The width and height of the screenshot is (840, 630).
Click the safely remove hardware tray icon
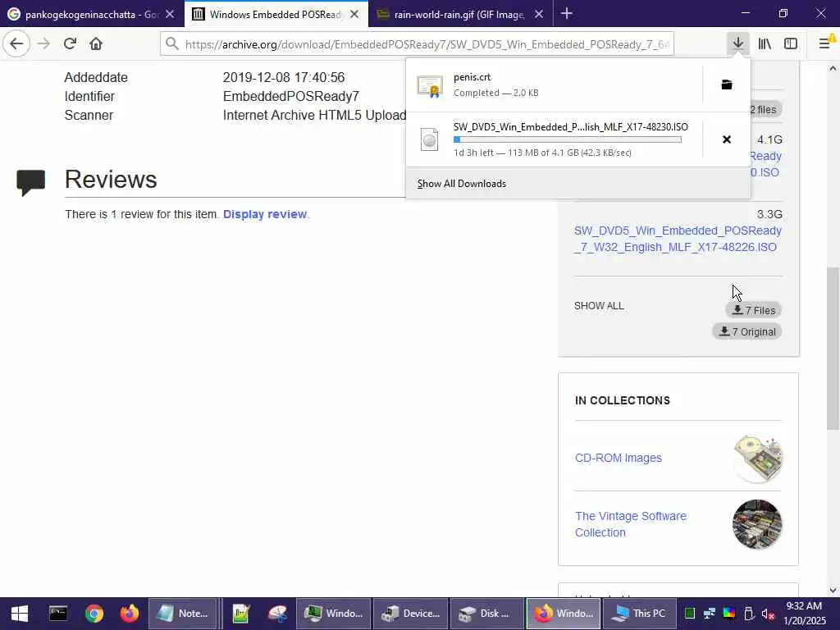[749, 614]
